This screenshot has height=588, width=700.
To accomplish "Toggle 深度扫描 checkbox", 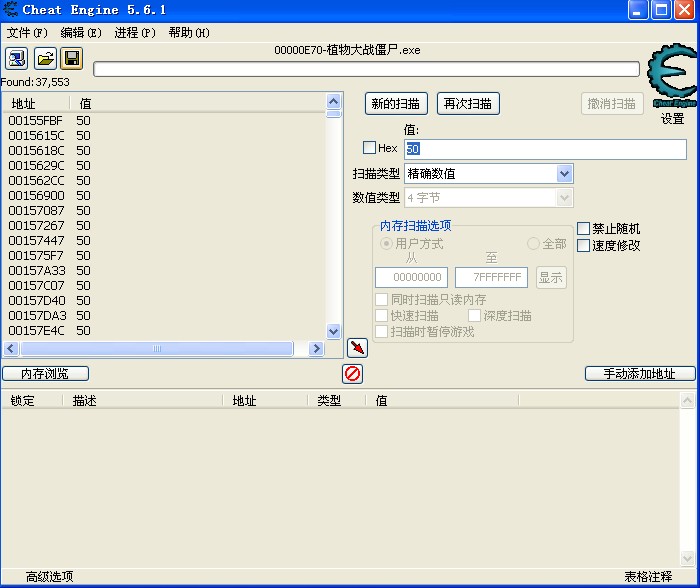I will [474, 316].
